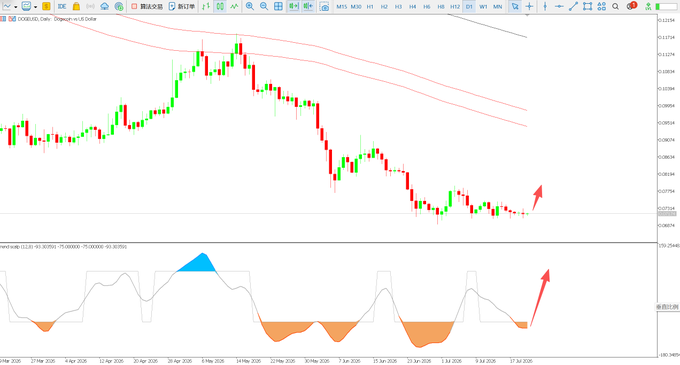
Task: Switch to the H4 timeframe
Action: click(412, 7)
